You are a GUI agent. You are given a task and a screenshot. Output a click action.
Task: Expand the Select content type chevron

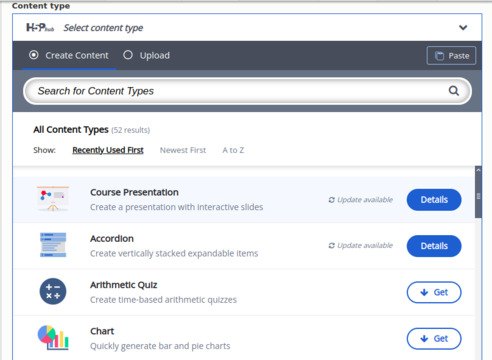point(463,28)
